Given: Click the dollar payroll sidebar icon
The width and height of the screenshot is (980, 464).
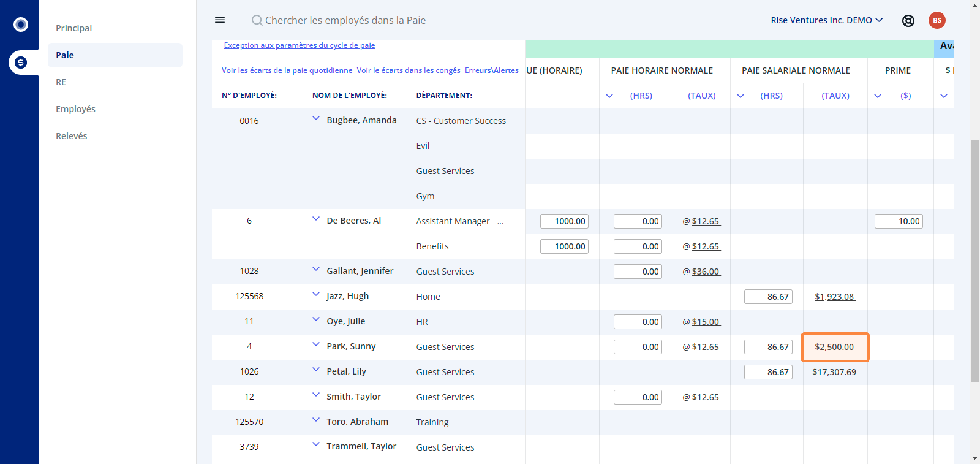Looking at the screenshot, I should [21, 63].
